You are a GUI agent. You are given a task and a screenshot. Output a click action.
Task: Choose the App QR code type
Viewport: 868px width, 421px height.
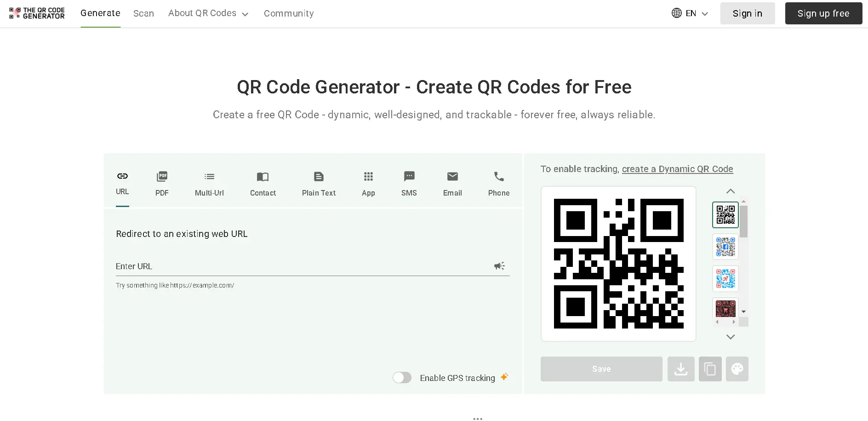click(368, 183)
